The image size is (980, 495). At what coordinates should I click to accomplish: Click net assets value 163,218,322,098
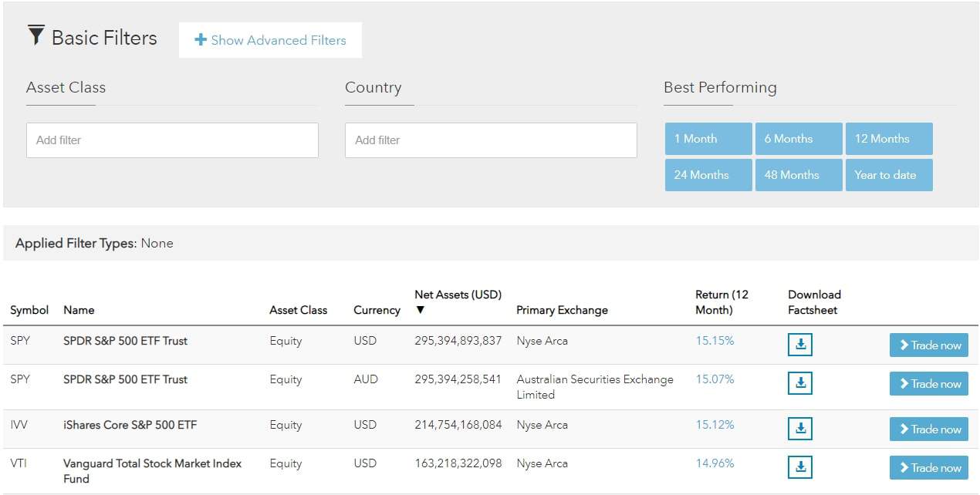(x=458, y=463)
